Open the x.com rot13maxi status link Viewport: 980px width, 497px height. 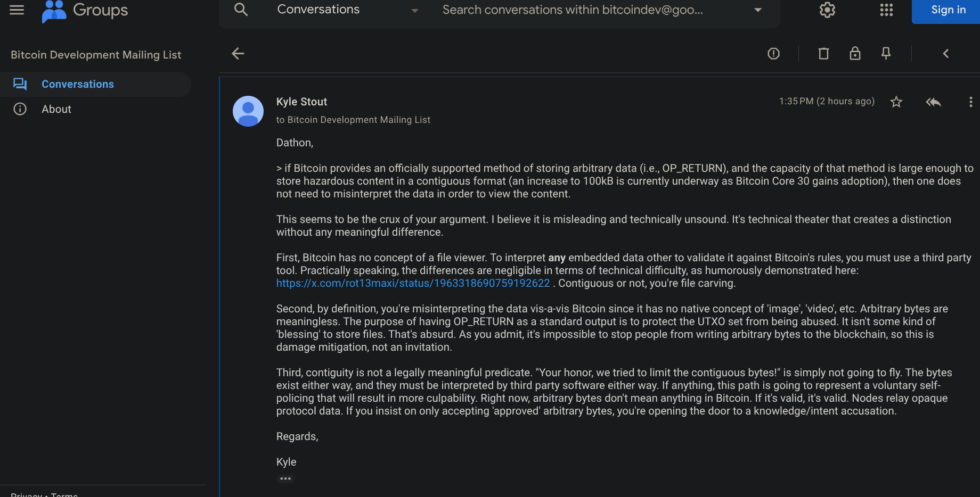pyautogui.click(x=413, y=283)
